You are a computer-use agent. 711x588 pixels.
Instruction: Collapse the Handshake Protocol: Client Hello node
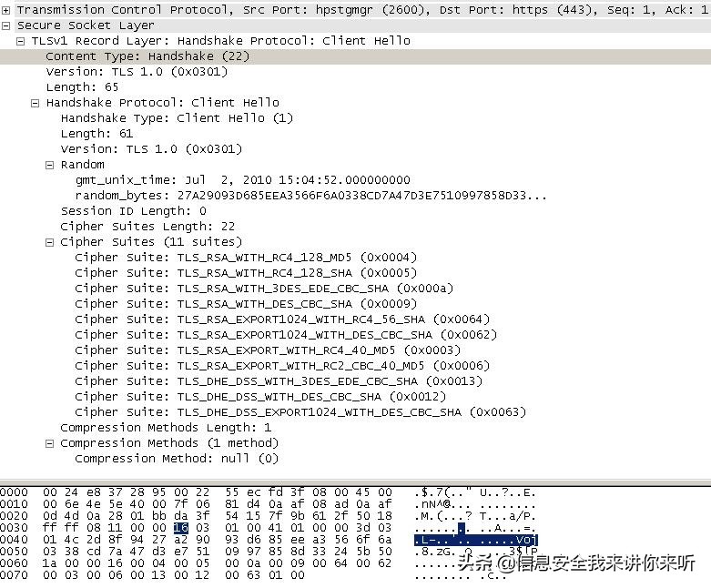[35, 104]
